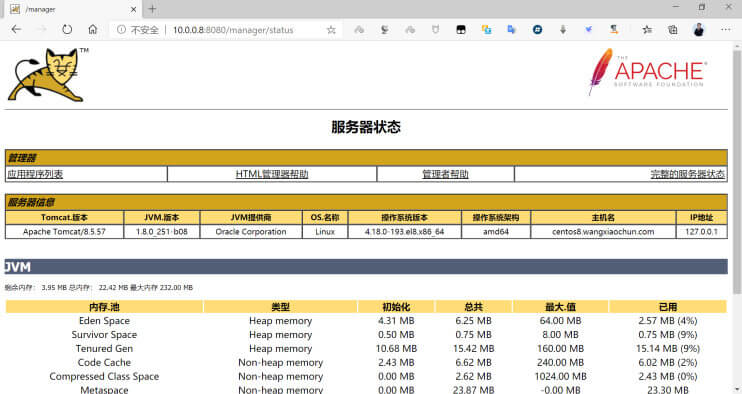Screen dimensions: 742x394
Task: Click the Eden Space row label
Action: tap(104, 321)
